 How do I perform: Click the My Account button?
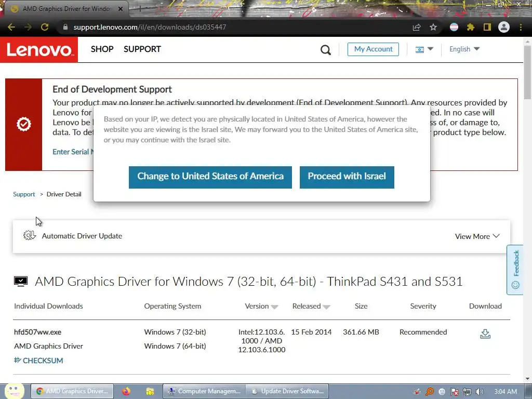coord(373,49)
